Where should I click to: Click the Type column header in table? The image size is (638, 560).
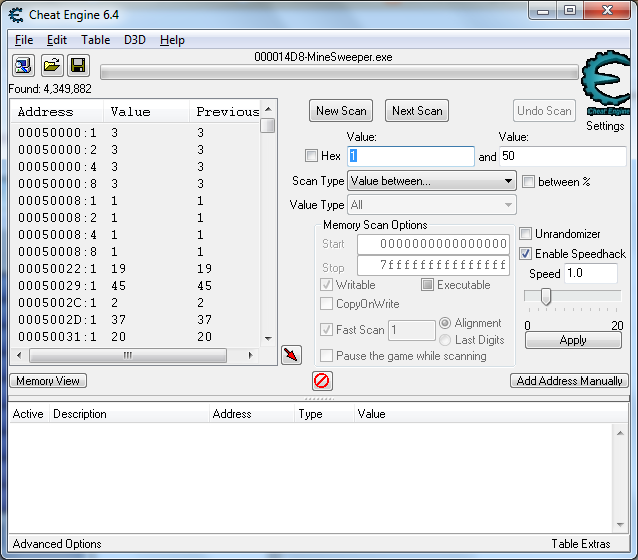tap(324, 414)
